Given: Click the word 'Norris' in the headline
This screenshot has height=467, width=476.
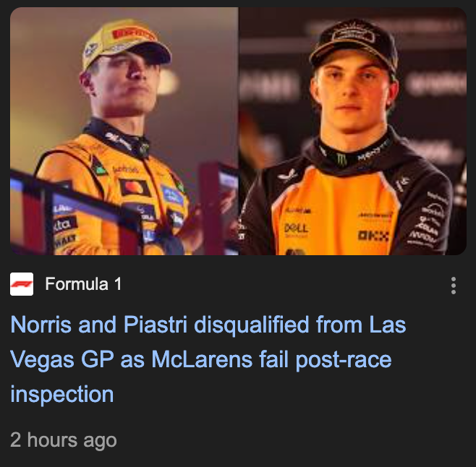Looking at the screenshot, I should (42, 325).
